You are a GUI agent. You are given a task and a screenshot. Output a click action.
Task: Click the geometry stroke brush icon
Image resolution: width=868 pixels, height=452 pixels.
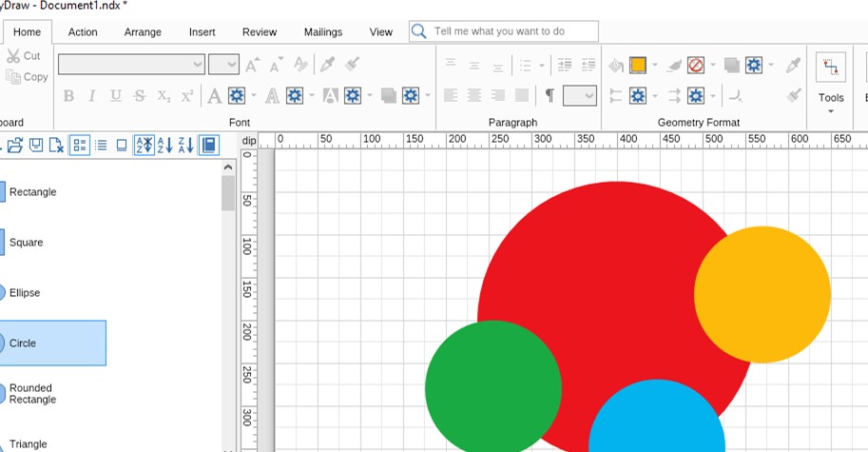[x=674, y=66]
